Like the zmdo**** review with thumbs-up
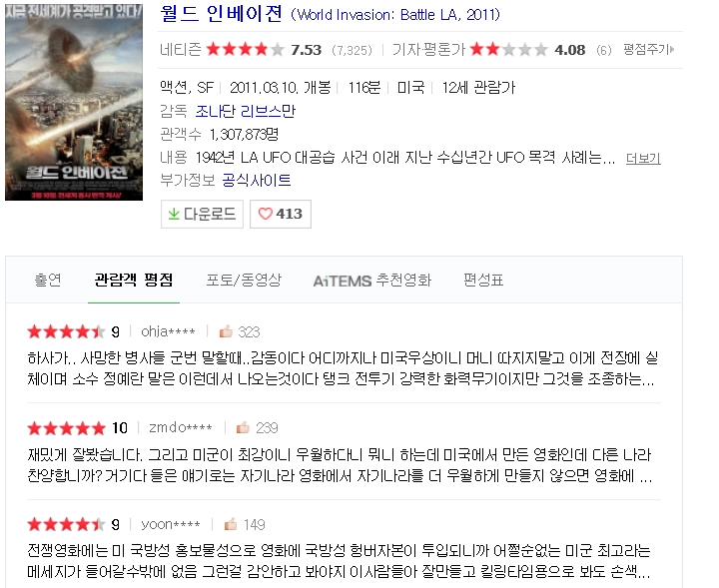This screenshot has height=588, width=719. (243, 427)
